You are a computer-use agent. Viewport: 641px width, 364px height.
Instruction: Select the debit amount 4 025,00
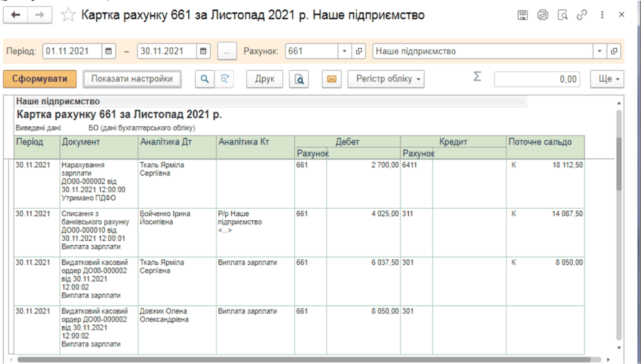[x=364, y=232]
